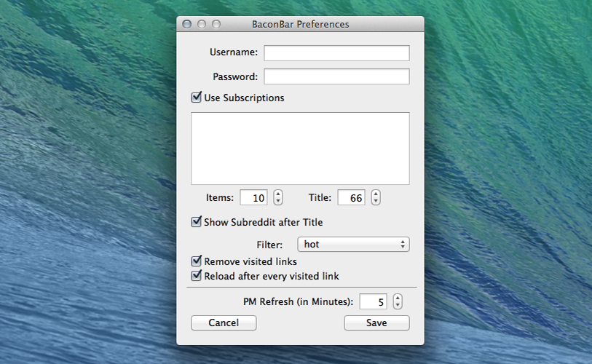Disable the Use Subscriptions checkbox

coord(196,98)
